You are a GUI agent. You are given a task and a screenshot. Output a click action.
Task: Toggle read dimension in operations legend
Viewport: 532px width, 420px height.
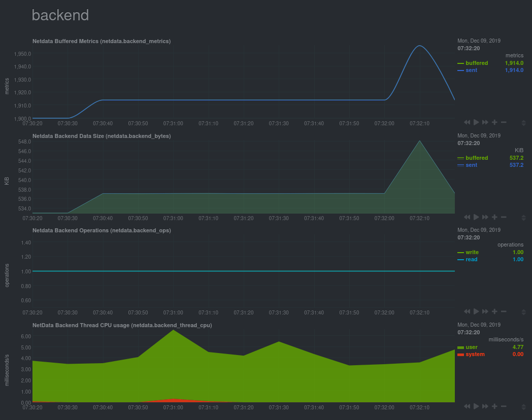[x=471, y=259]
